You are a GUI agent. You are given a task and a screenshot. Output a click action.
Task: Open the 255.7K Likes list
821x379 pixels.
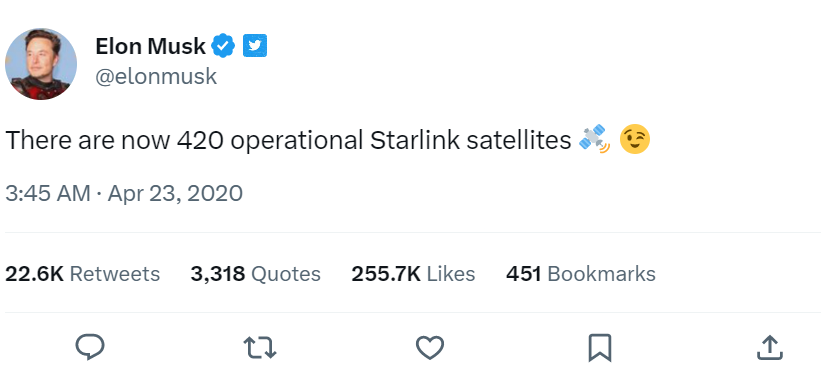point(413,274)
